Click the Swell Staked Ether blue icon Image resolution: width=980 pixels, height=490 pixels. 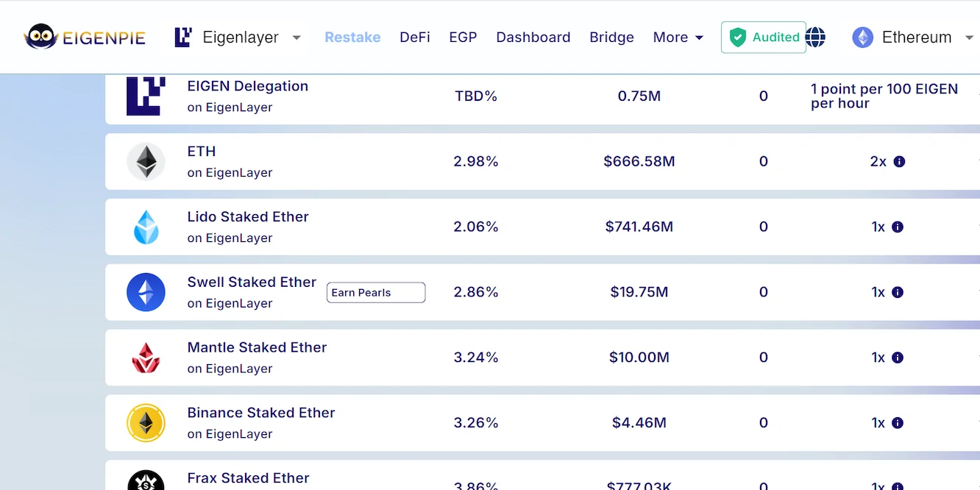(146, 292)
